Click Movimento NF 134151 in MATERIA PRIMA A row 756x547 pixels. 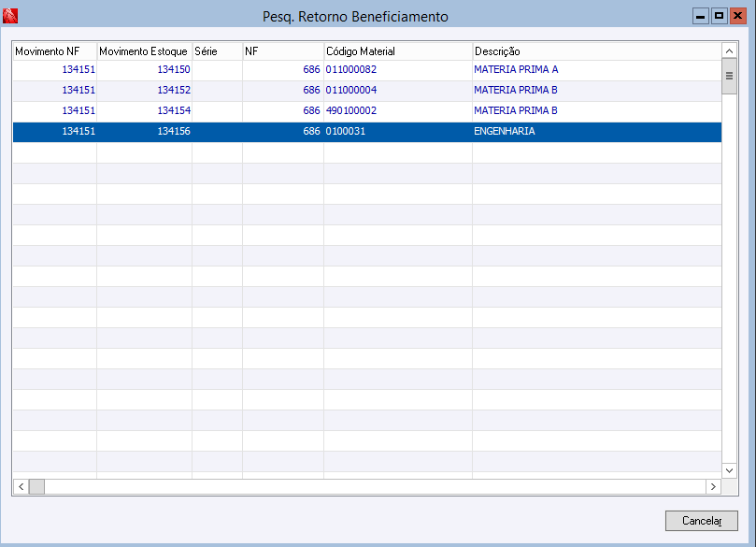[x=78, y=69]
